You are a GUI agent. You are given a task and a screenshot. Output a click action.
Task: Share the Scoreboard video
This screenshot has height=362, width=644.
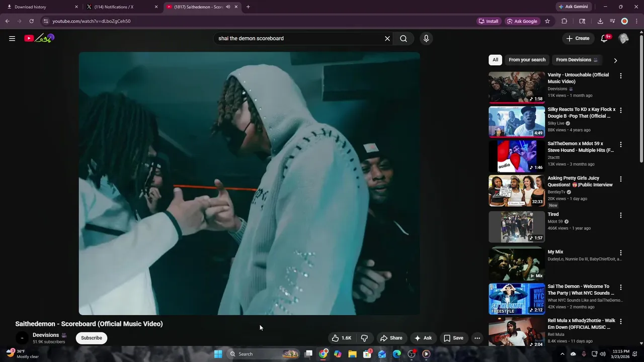(391, 338)
